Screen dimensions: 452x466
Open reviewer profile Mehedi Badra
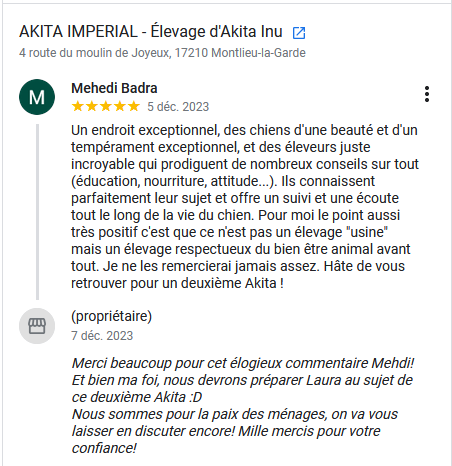[114, 88]
